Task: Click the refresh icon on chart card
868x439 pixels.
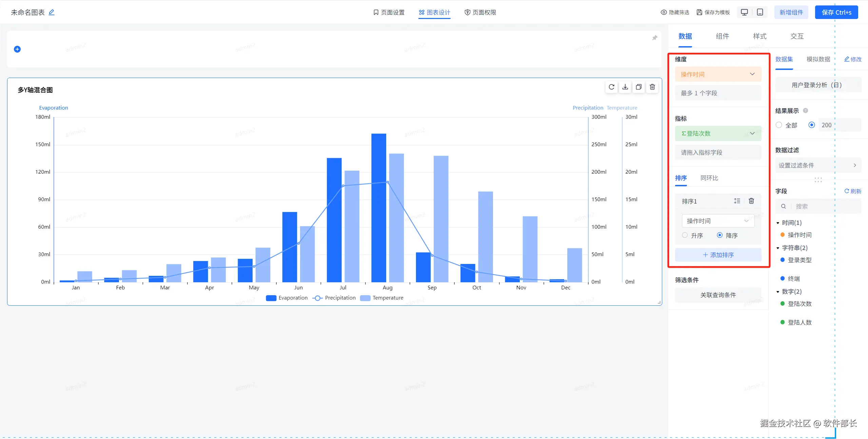Action: (x=611, y=87)
